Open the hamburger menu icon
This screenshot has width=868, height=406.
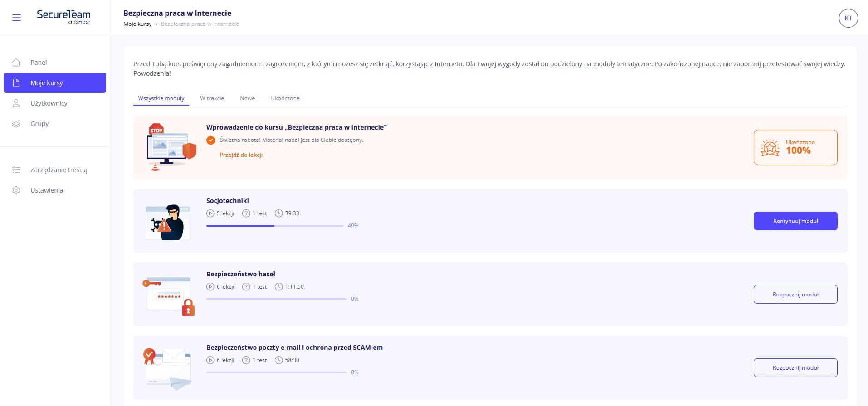16,18
